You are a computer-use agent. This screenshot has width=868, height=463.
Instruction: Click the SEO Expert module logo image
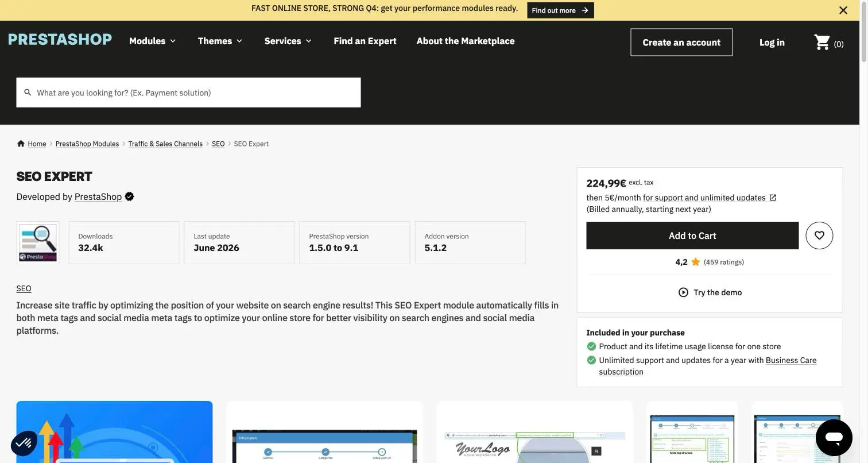(x=38, y=242)
